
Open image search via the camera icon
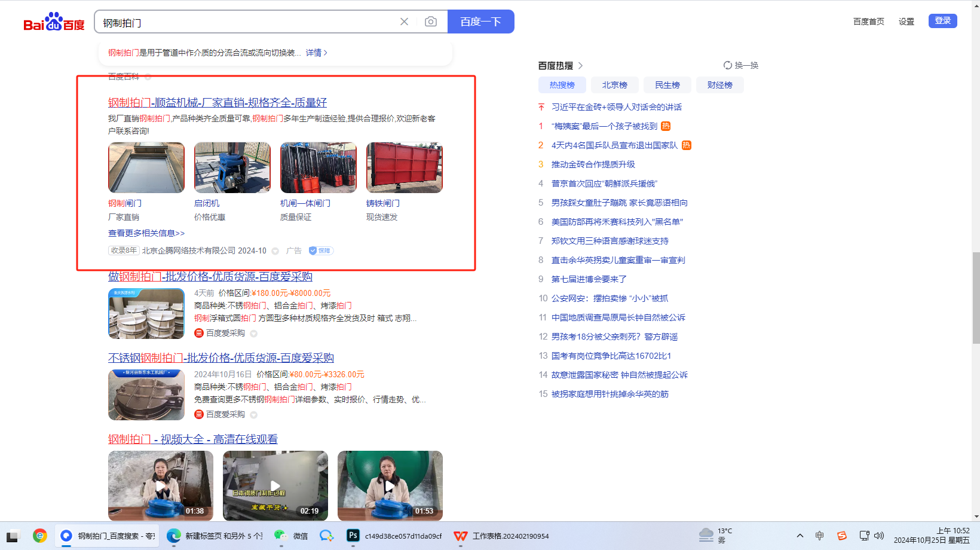tap(430, 22)
